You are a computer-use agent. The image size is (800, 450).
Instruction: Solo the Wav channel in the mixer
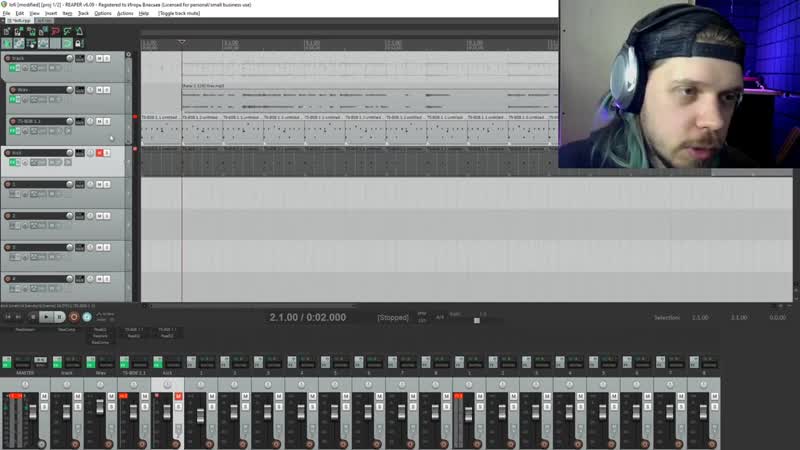[111, 406]
